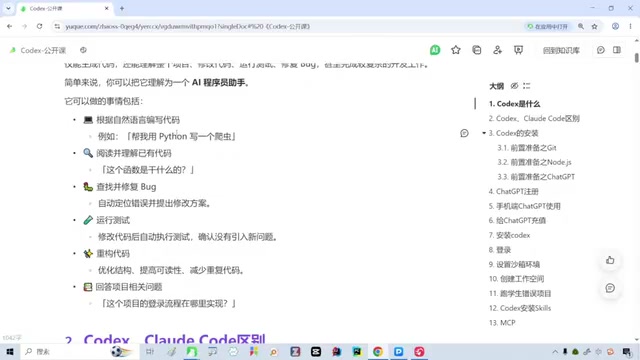Add comment bubble beside Python paragraph
640x360 pixels.
click(464, 133)
